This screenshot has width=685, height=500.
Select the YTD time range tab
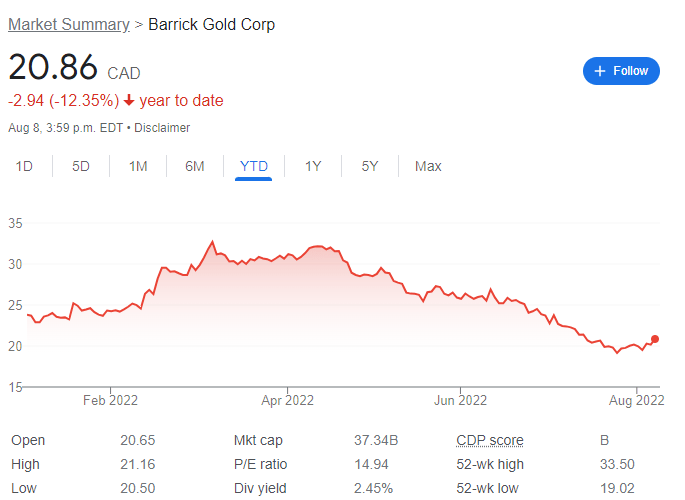point(253,166)
